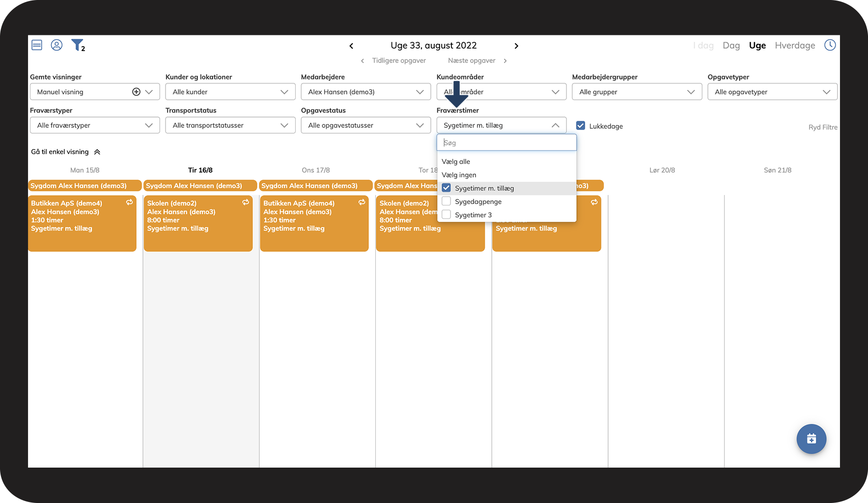Open the Transportstatus dropdown

point(230,125)
